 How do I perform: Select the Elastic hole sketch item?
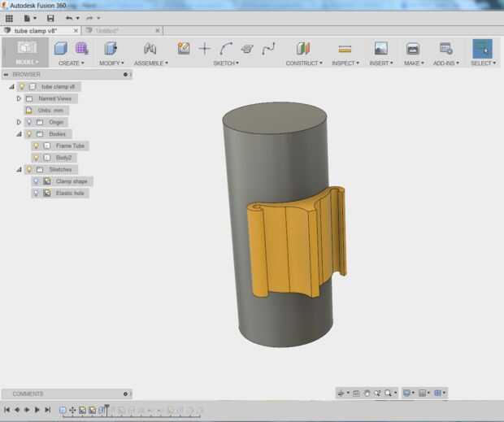pyautogui.click(x=71, y=194)
